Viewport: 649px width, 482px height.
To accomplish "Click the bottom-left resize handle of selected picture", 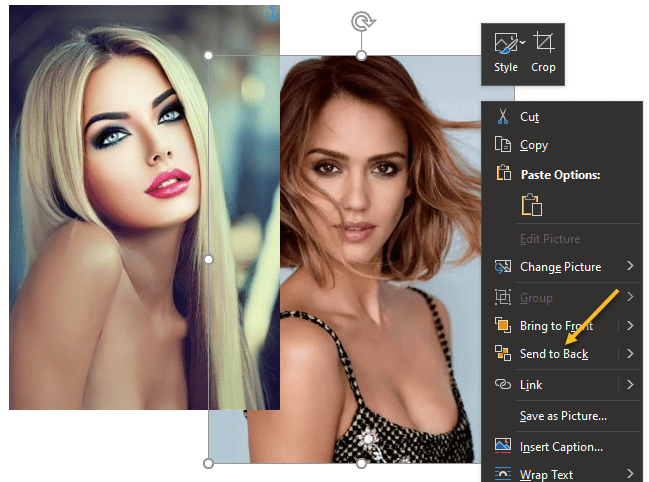I will point(208,463).
